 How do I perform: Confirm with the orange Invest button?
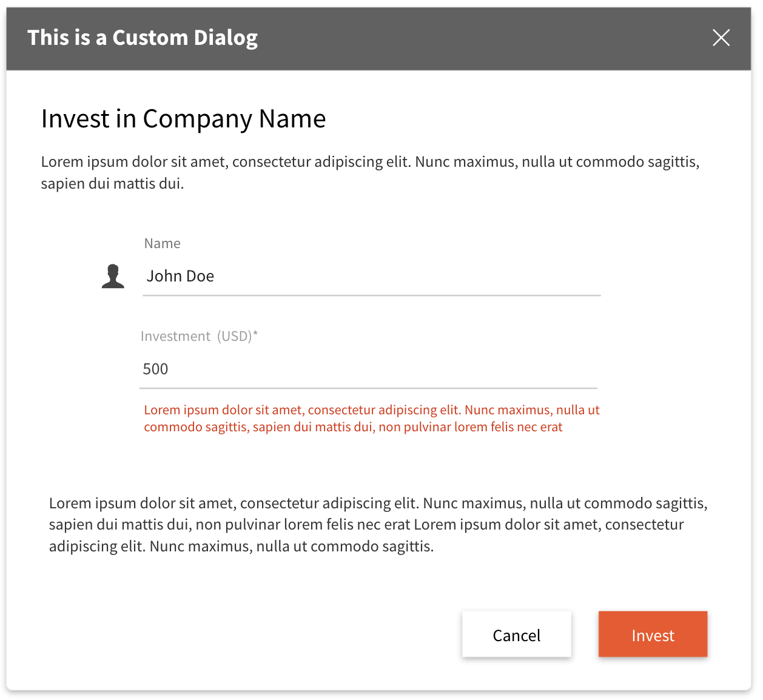point(653,634)
